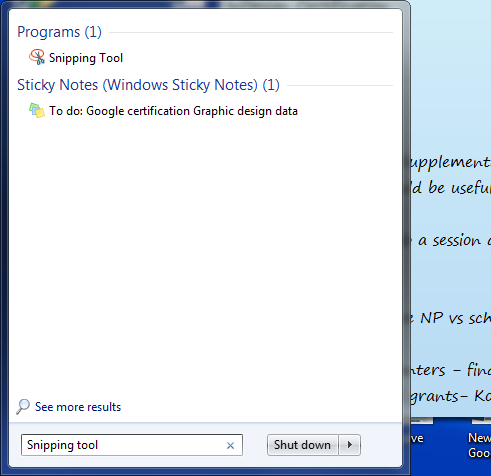Click See more results link

[x=78, y=407]
